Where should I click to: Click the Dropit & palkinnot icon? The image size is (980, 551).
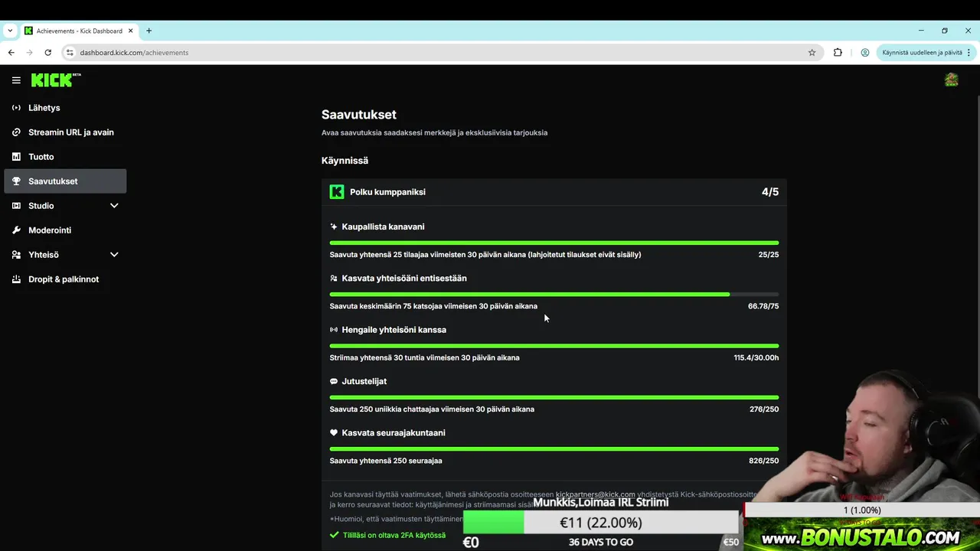(16, 279)
